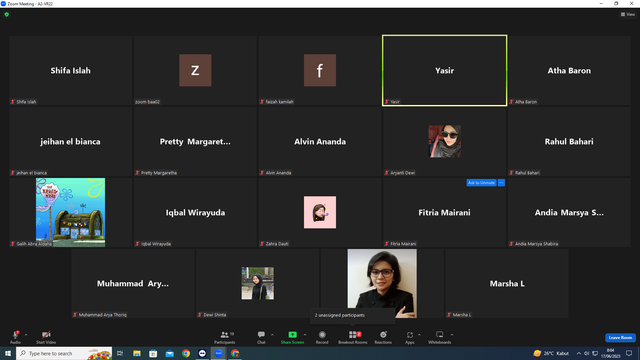Click the Leave Room button
The image size is (640, 360).
point(620,338)
